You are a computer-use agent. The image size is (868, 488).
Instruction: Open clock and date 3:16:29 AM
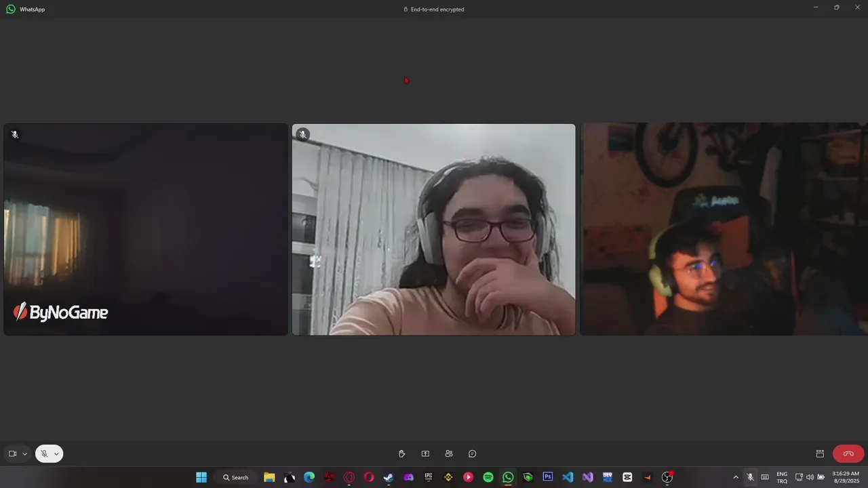[x=846, y=477]
